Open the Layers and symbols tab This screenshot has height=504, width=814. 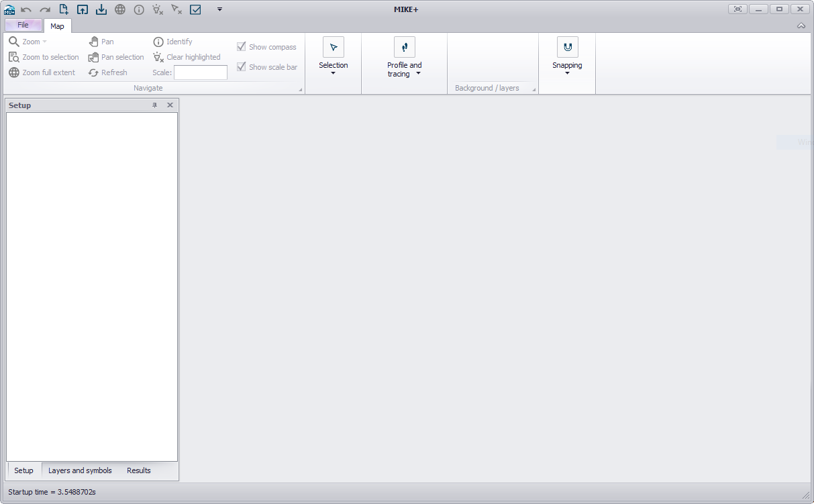pyautogui.click(x=80, y=470)
